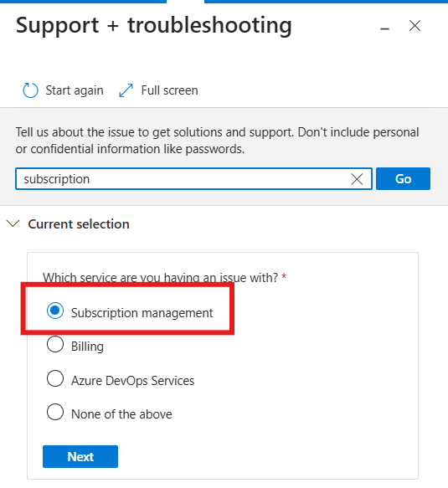Pick the None of the above option
This screenshot has width=448, height=488.
(55, 412)
